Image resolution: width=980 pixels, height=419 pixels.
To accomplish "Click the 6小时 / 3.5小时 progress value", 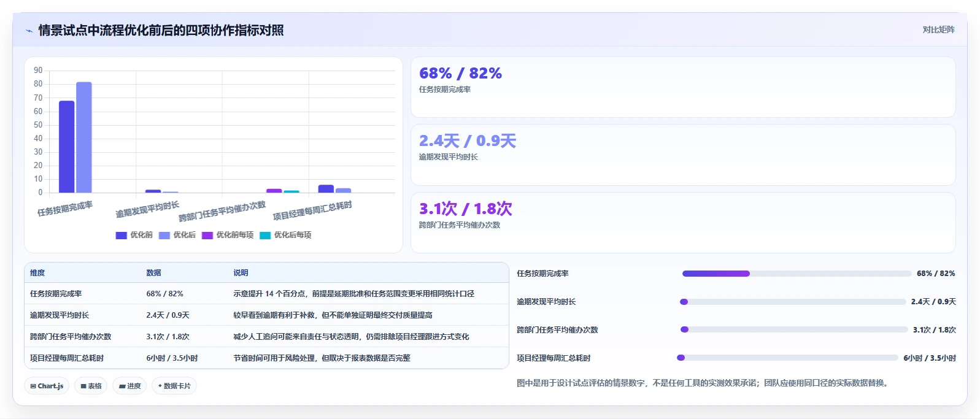I will pos(930,358).
